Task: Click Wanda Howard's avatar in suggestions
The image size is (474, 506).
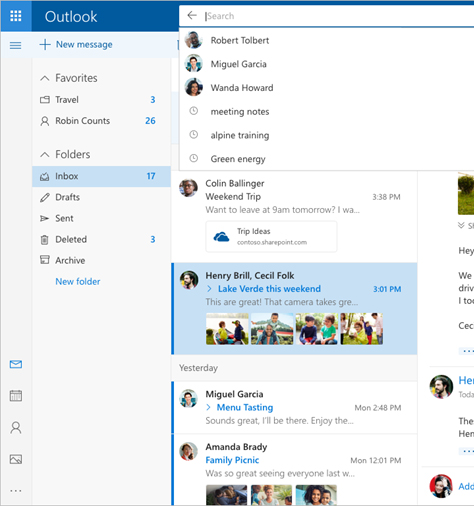Action: click(193, 87)
